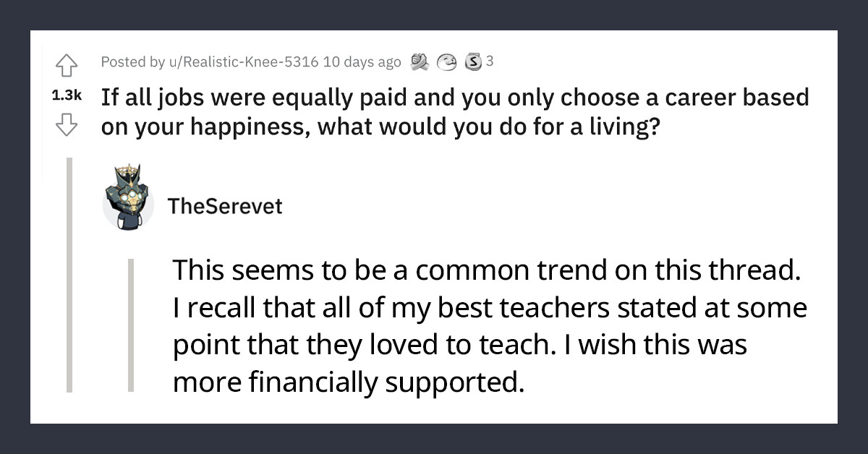This screenshot has width=868, height=454.
Task: Select the helping-hand award icon
Action: pos(418,62)
